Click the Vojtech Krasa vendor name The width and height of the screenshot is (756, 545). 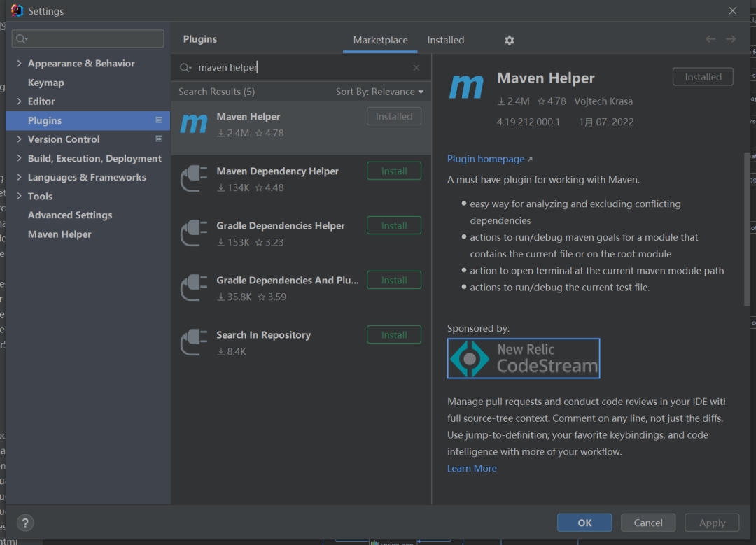pos(603,101)
